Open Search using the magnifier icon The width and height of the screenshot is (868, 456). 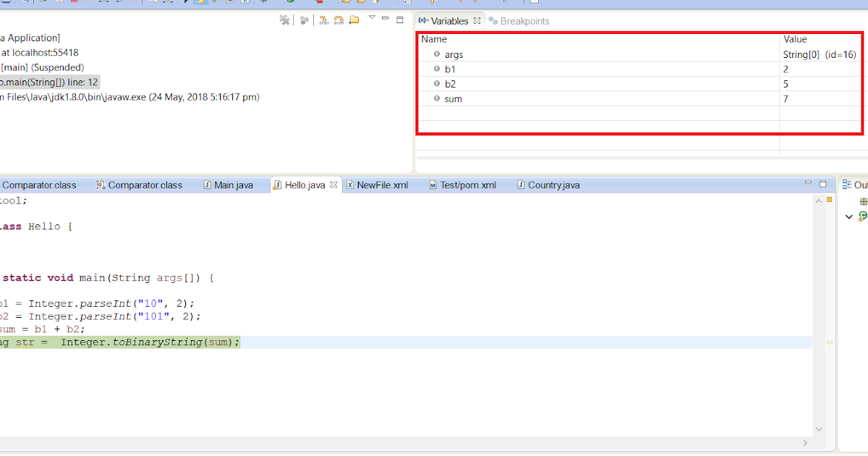[x=25, y=2]
